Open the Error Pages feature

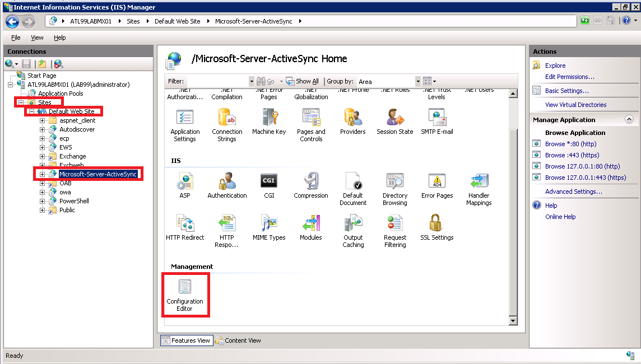point(437,185)
